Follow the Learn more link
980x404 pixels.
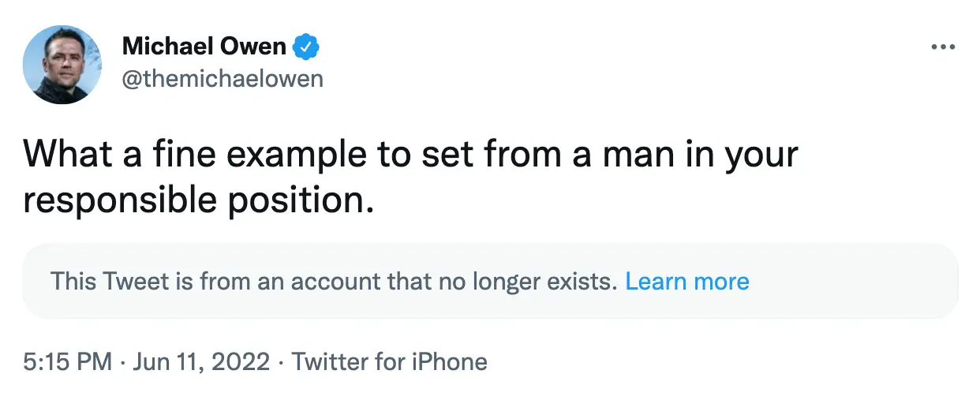(x=686, y=281)
